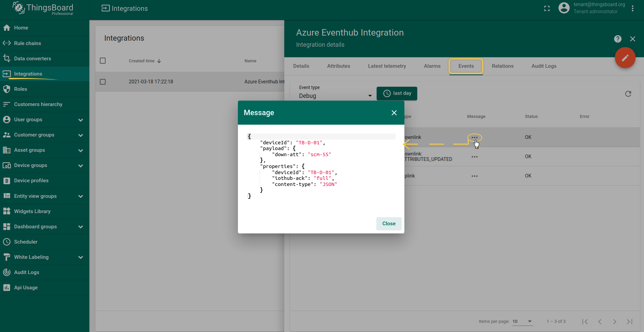Switch to the Details tab

301,66
